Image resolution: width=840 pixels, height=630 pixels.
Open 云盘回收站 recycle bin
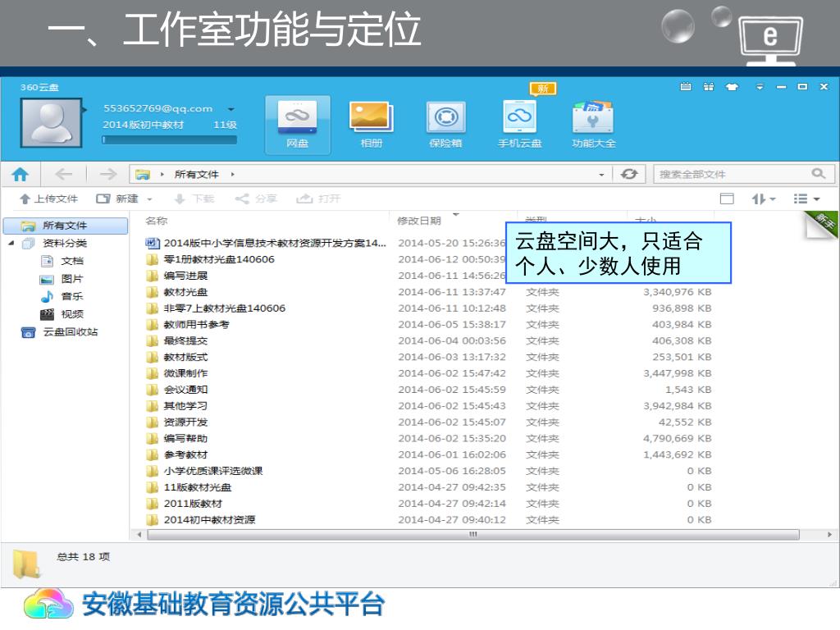coord(59,332)
